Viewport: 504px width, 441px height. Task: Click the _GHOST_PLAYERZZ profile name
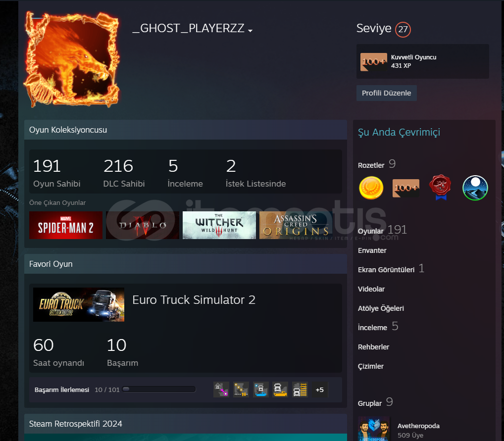188,28
